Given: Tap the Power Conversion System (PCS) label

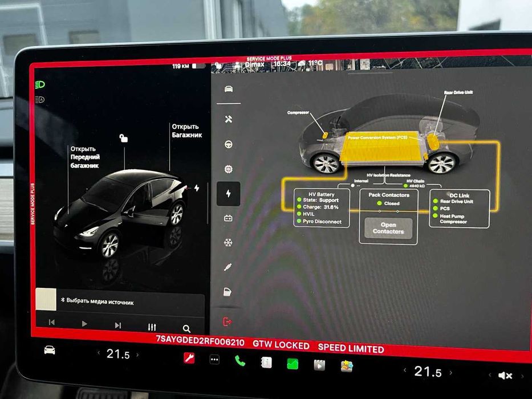Looking at the screenshot, I should [377, 138].
